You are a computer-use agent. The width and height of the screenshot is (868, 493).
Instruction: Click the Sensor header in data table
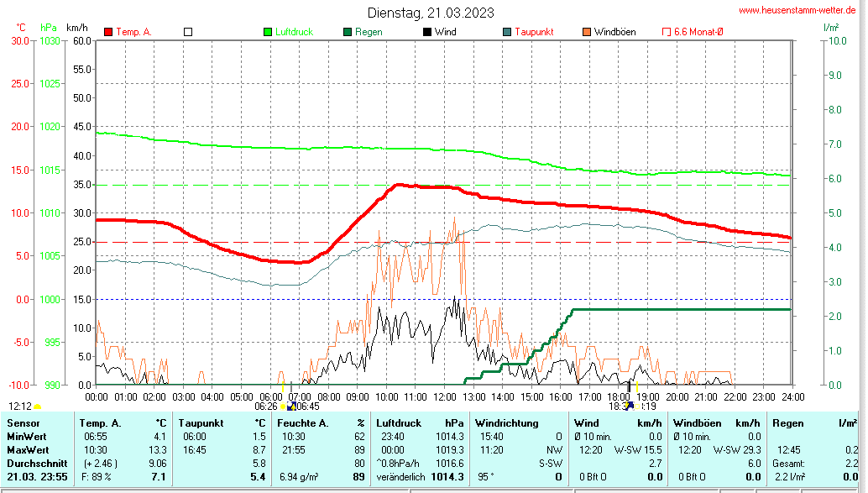tap(23, 422)
